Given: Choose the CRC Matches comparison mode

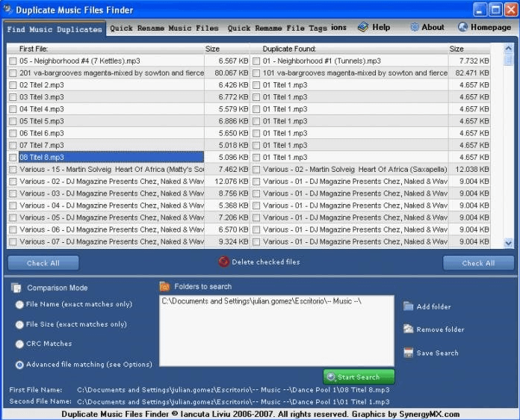Looking at the screenshot, I should tap(19, 345).
